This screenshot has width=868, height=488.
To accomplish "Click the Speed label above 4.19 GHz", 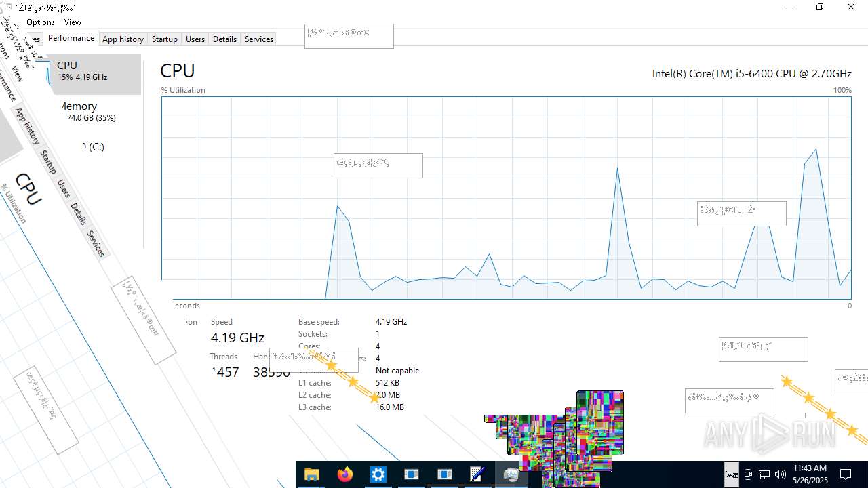I will click(222, 322).
